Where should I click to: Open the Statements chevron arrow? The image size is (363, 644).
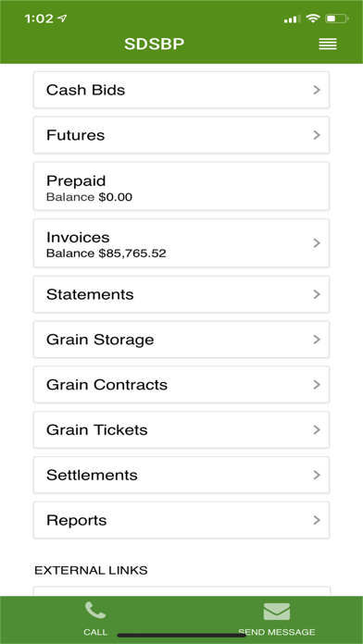pyautogui.click(x=317, y=294)
